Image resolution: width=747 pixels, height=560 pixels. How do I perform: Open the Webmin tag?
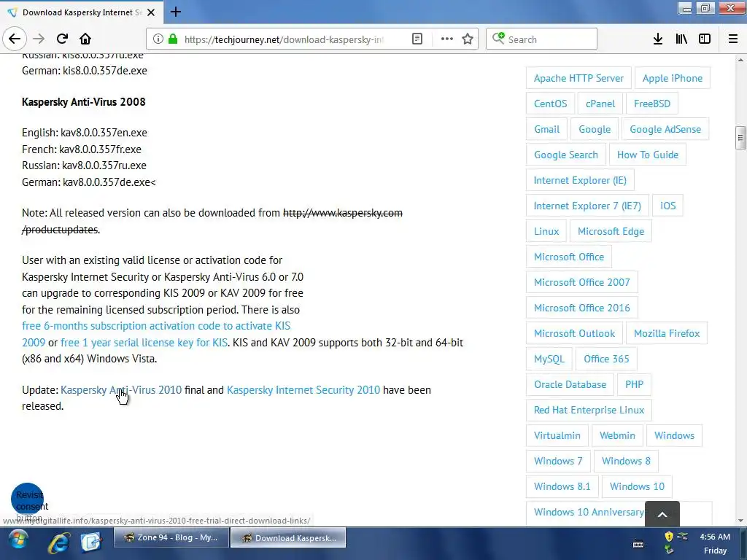click(617, 436)
